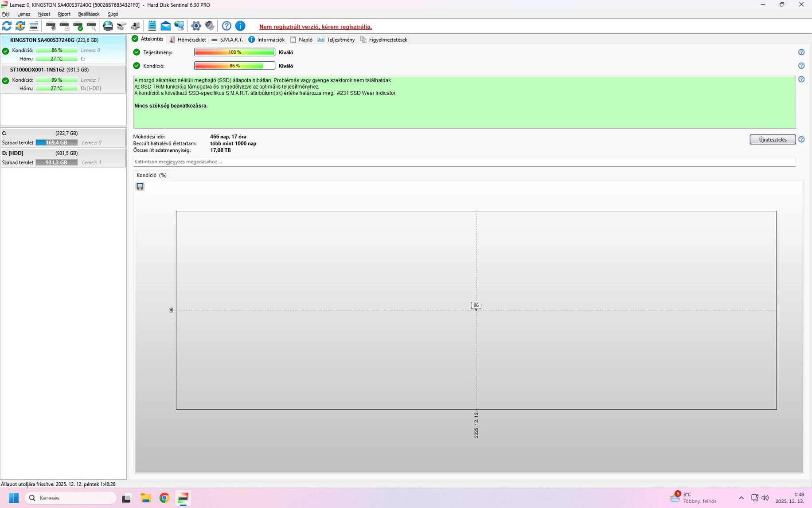Click the network drives toolbar icon
The height and width of the screenshot is (508, 812).
(121, 26)
